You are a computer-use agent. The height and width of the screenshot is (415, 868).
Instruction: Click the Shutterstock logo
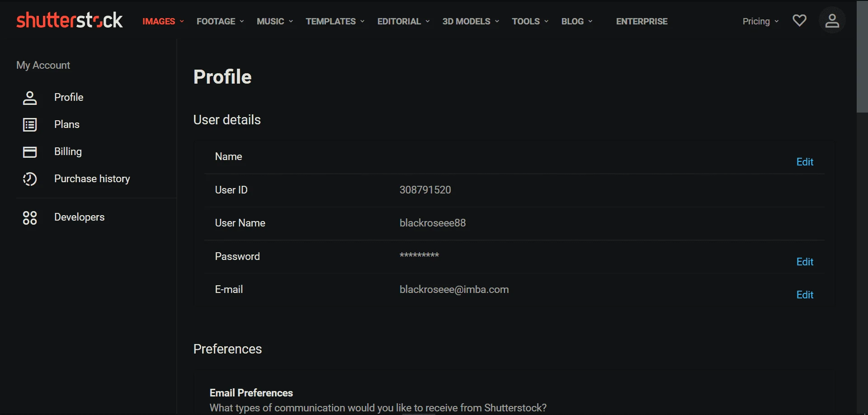point(69,20)
